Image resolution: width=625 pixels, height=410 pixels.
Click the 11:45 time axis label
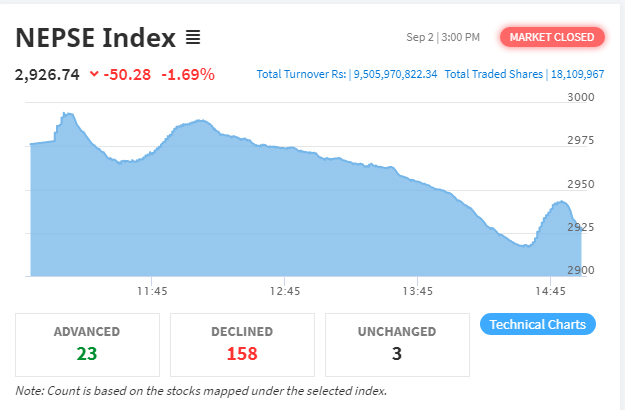pyautogui.click(x=151, y=292)
